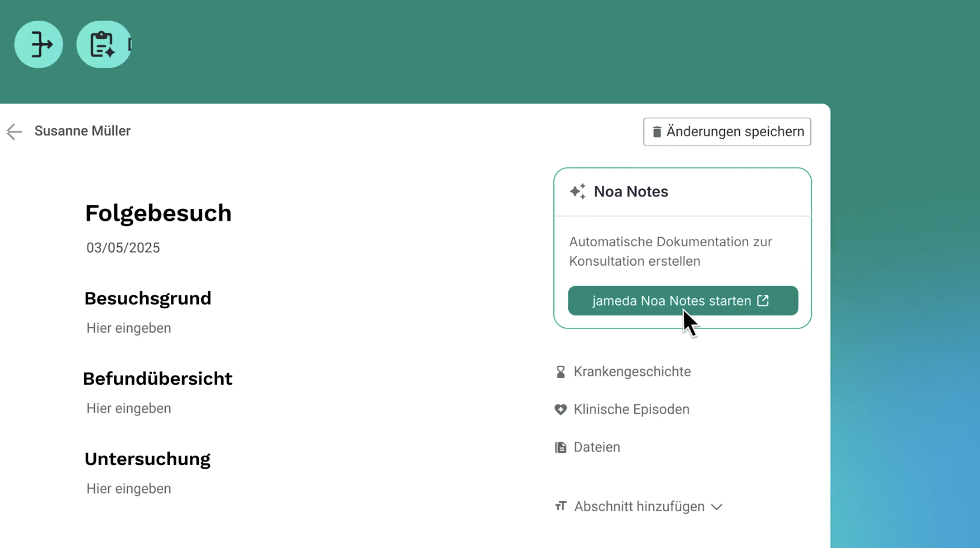Click the date 03/05/2025
980x548 pixels.
[x=123, y=248]
